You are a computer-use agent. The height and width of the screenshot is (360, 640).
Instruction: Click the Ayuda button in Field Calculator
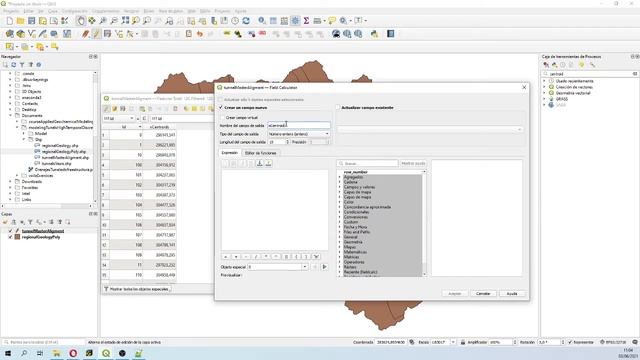coord(512,293)
